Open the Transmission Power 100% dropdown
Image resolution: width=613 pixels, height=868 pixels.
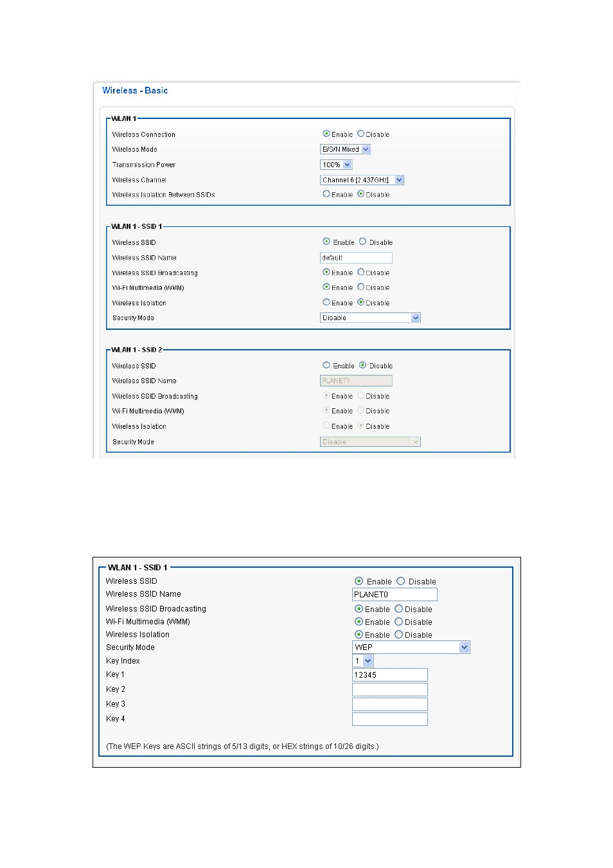[336, 165]
